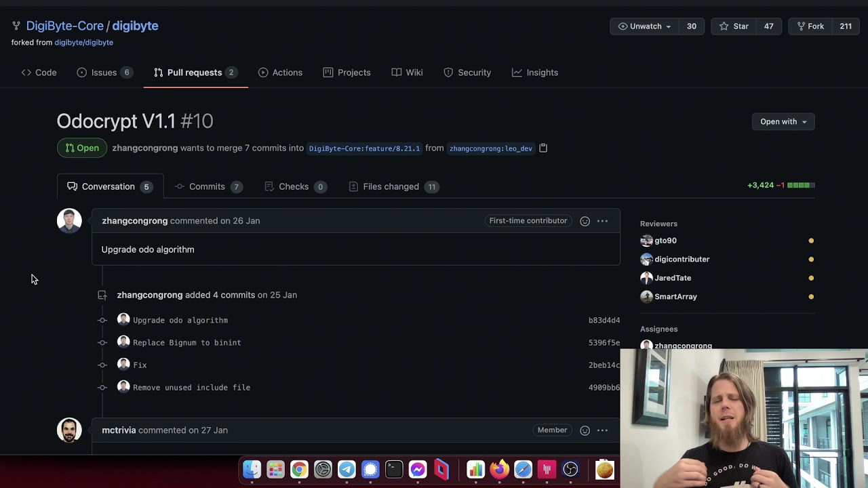Copy the head branch name icon
This screenshot has width=868, height=488.
tap(543, 148)
